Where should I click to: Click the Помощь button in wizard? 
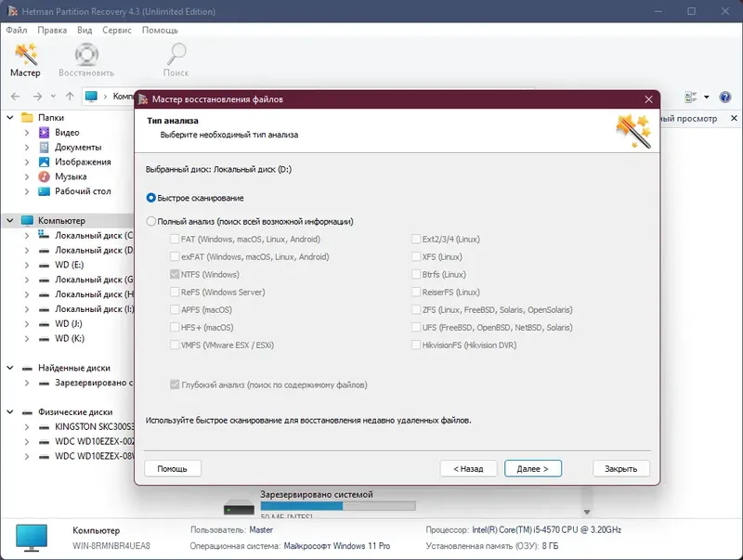(172, 468)
